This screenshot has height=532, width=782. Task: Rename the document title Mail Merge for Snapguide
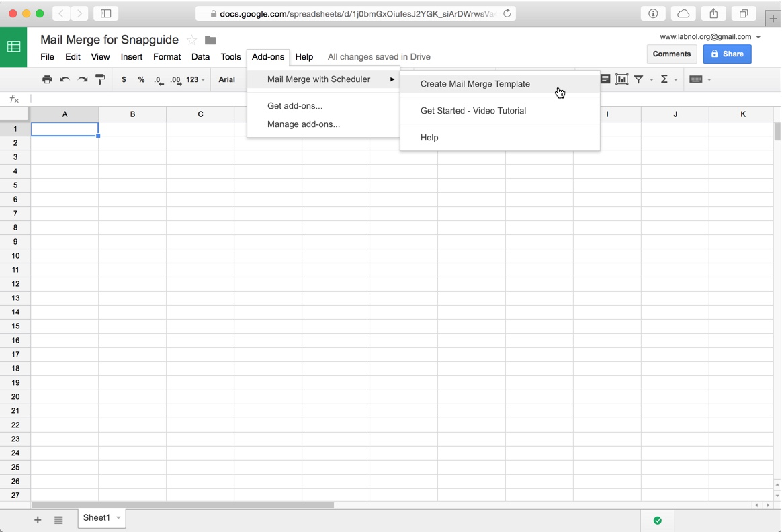[110, 40]
